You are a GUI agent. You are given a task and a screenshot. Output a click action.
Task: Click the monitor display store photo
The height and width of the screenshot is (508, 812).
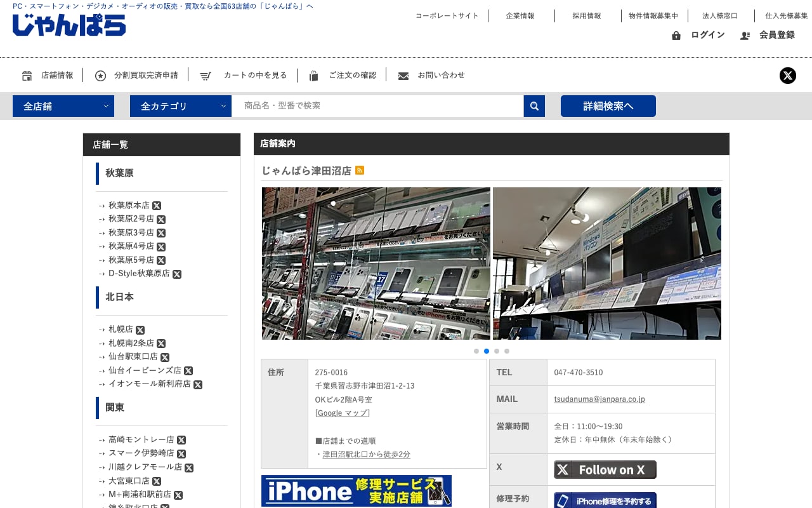[607, 264]
